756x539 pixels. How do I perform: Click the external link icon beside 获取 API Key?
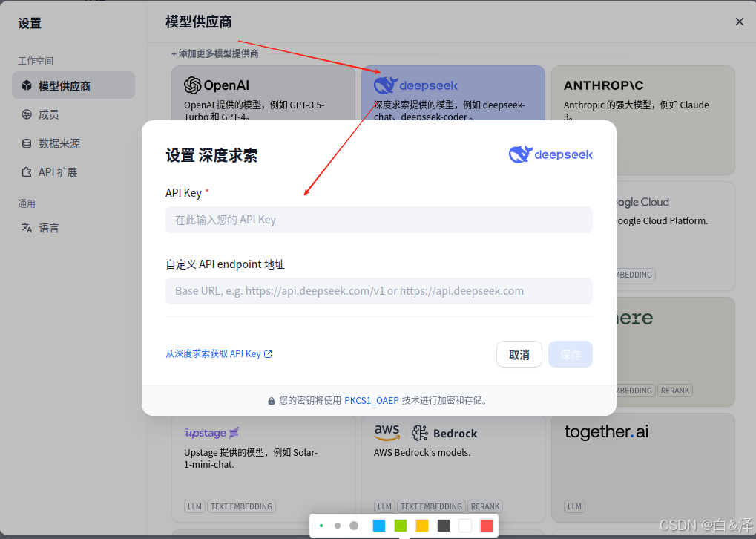click(268, 353)
